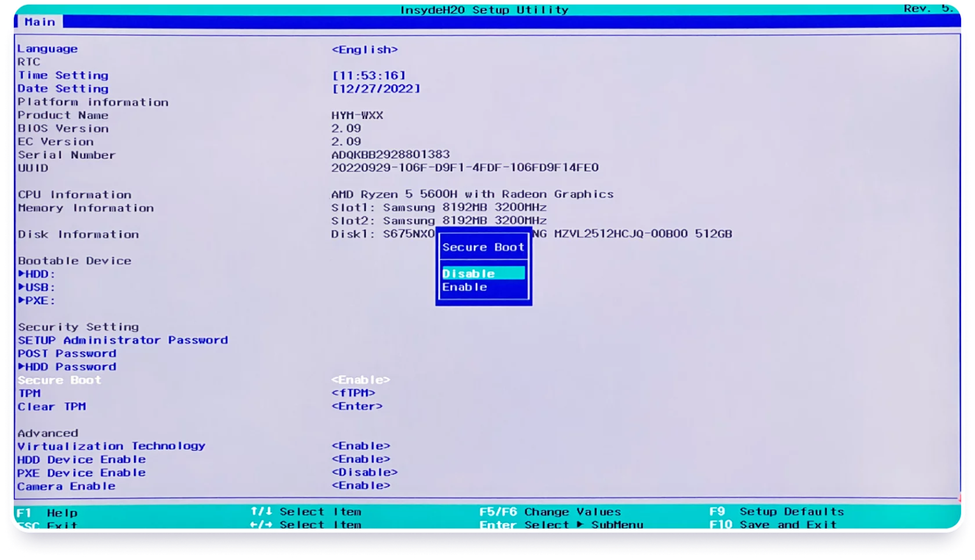
Task: Edit the Date Setting value field
Action: [376, 89]
